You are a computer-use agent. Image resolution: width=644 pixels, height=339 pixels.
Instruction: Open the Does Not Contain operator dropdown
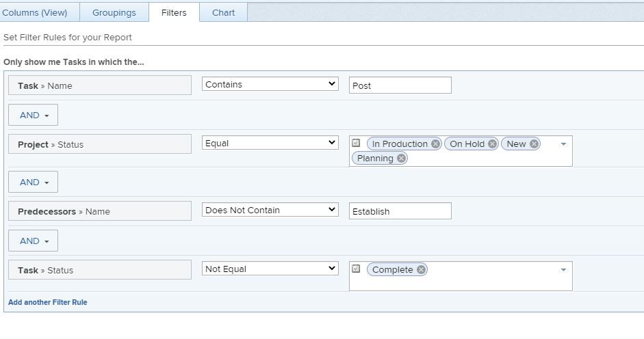point(270,210)
